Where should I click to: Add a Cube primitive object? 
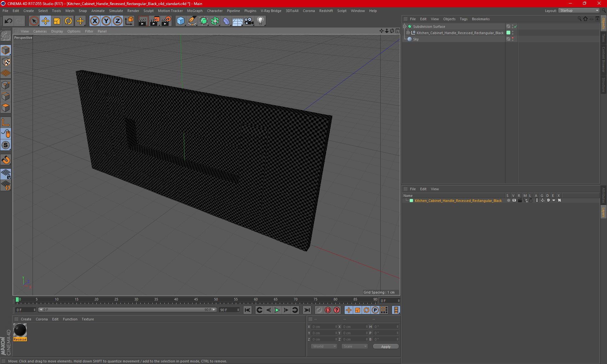pyautogui.click(x=181, y=21)
